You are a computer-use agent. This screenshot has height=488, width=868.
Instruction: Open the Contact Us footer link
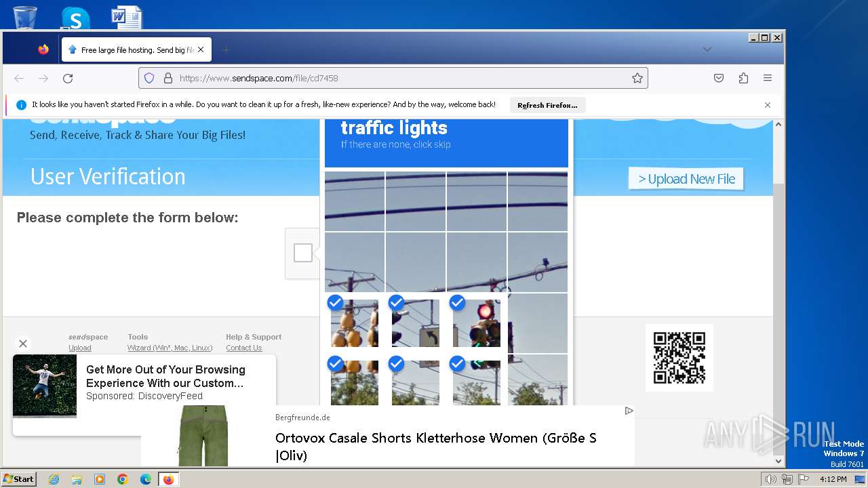coord(243,348)
